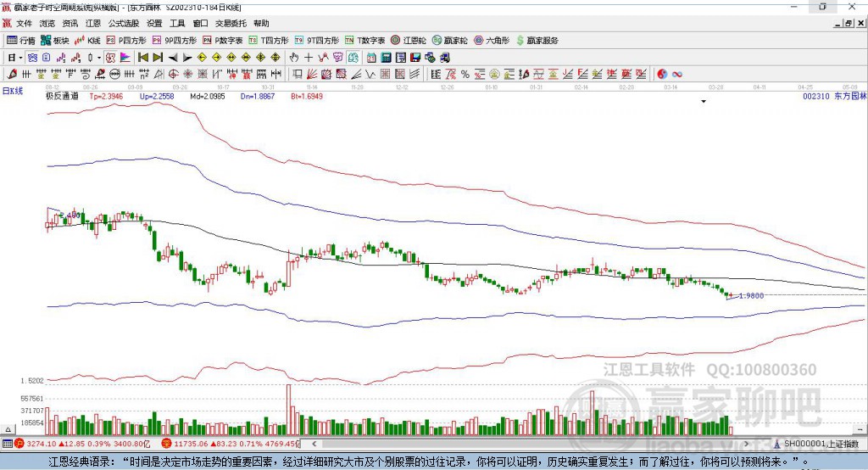
Task: Click the black right arrow icon
Action: point(187,58)
